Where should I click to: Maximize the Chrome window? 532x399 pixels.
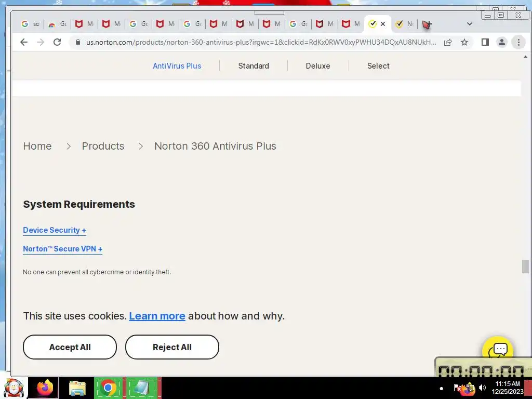point(501,15)
